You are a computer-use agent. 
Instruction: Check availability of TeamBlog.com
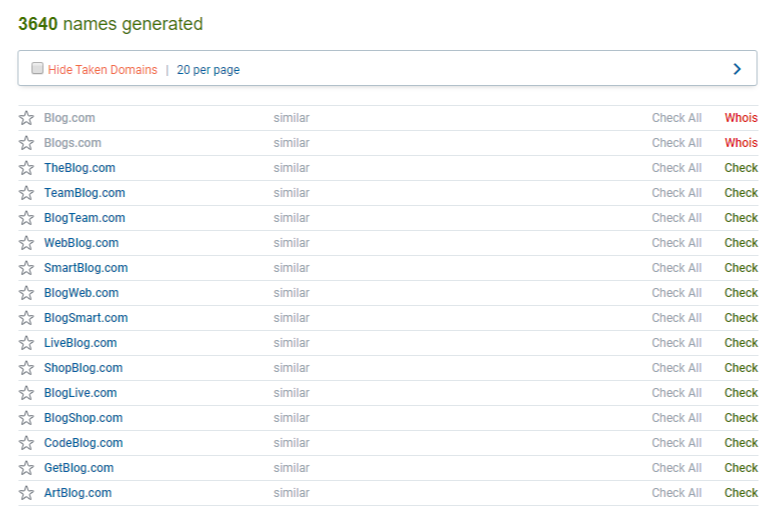tap(741, 193)
